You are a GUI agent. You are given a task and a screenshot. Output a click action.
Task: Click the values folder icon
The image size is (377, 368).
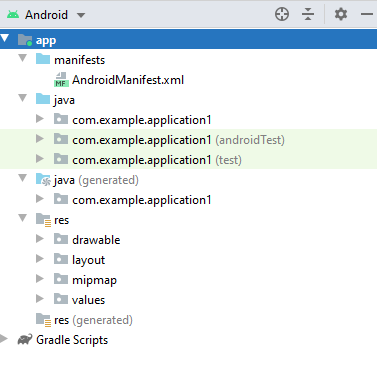(61, 299)
